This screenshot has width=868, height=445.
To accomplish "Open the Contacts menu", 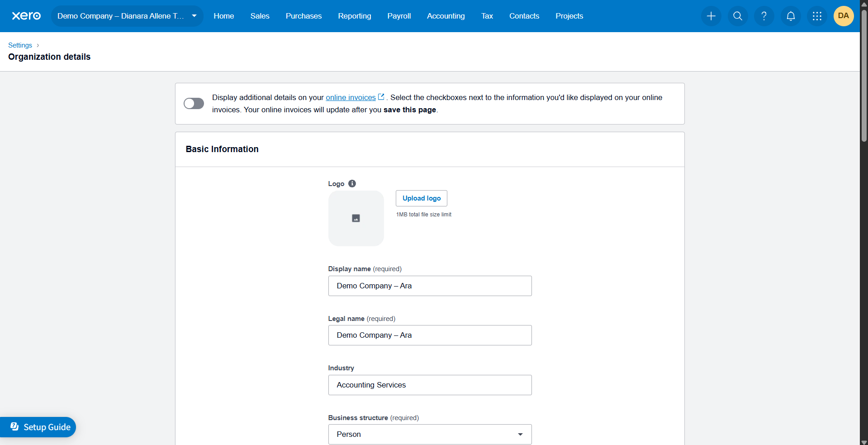I will click(524, 16).
